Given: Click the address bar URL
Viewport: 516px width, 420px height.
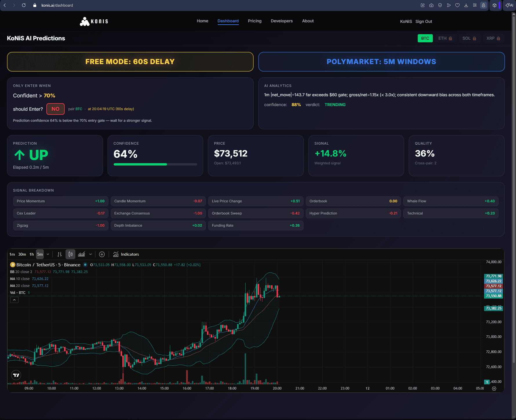Looking at the screenshot, I should coord(57,5).
